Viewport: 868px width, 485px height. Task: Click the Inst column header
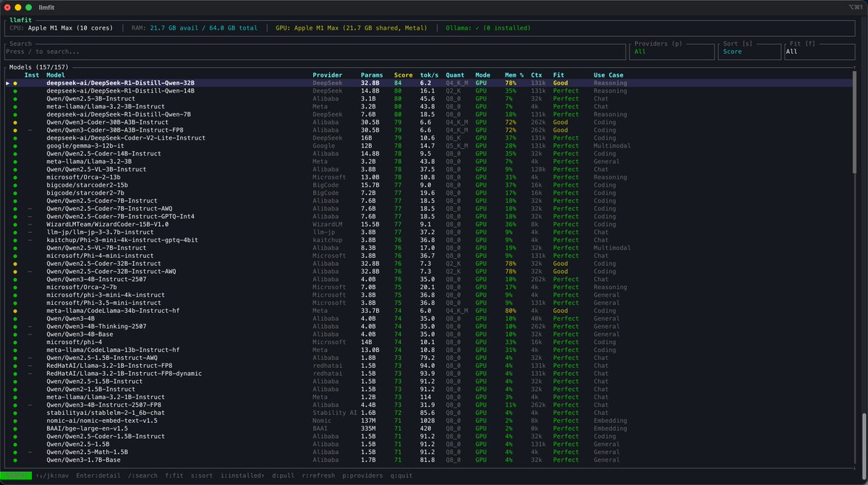click(32, 75)
